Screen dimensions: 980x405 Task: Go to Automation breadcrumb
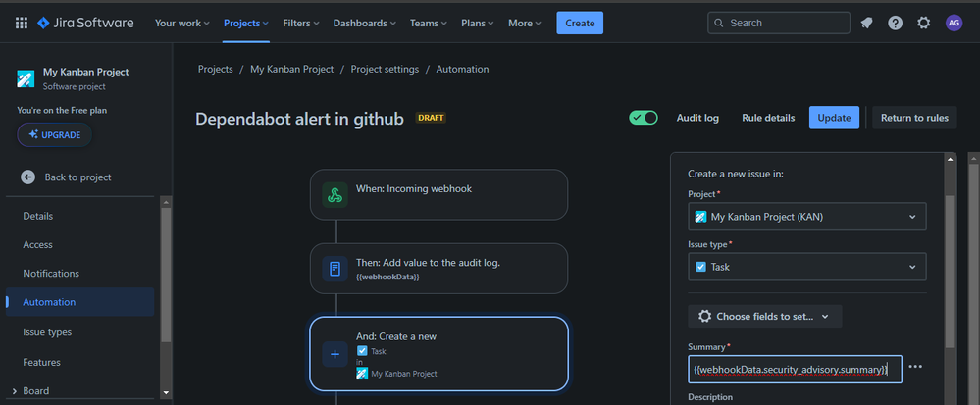coord(462,69)
